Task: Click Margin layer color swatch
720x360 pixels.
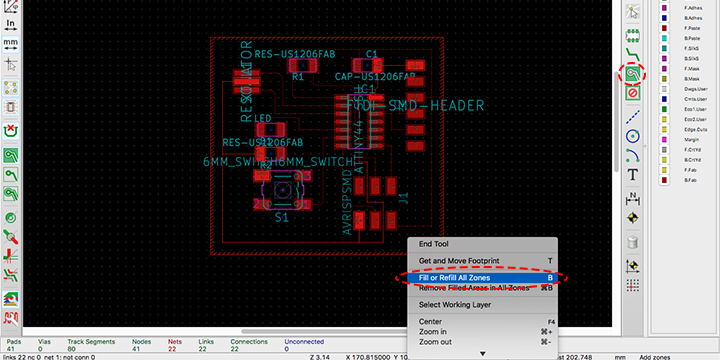Action: (664, 140)
